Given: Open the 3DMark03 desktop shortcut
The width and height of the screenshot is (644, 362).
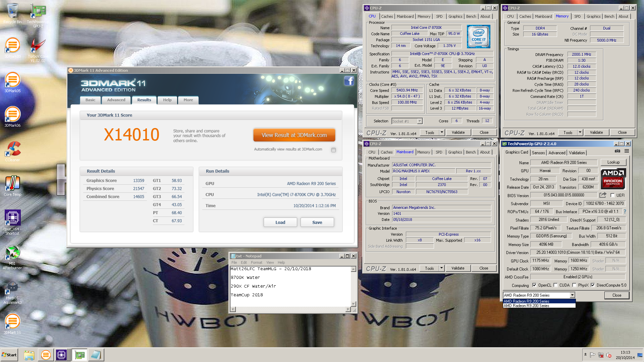Looking at the screenshot, I should (x=12, y=48).
